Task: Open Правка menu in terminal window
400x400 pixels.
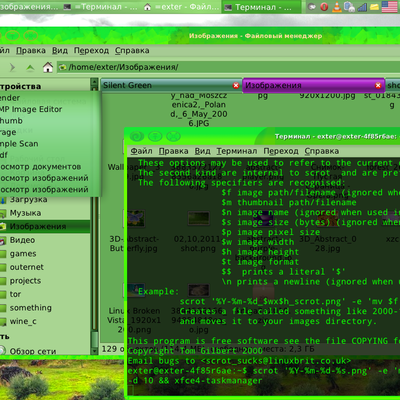Action: click(173, 151)
